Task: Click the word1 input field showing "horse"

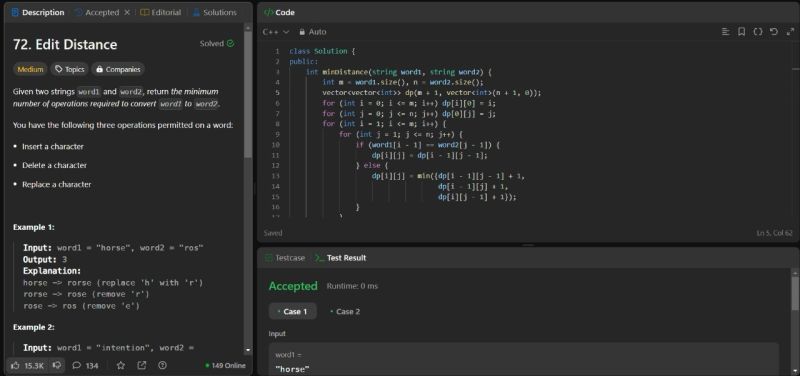Action: [523, 360]
